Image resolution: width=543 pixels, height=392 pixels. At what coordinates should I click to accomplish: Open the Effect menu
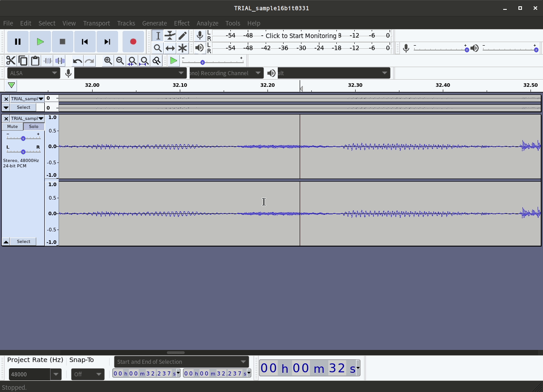[182, 23]
